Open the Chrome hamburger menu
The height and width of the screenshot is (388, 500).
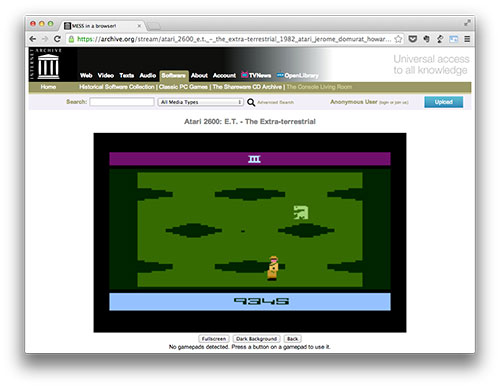(467, 39)
